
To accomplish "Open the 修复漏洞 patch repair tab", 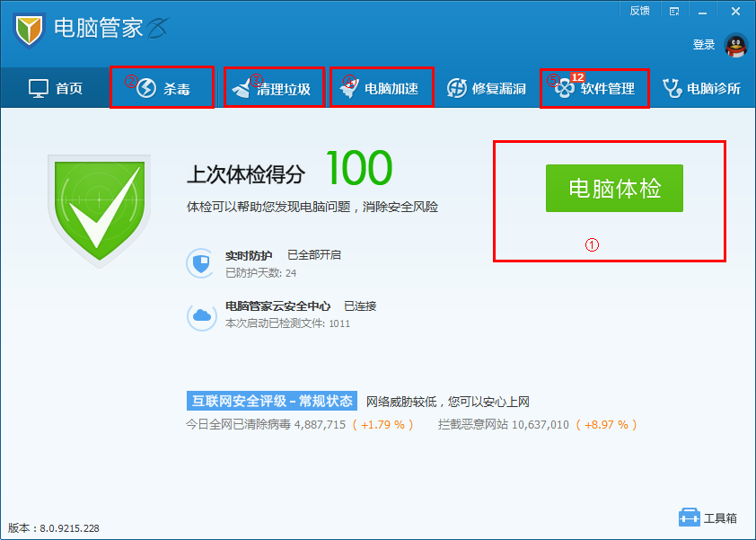I will [486, 88].
